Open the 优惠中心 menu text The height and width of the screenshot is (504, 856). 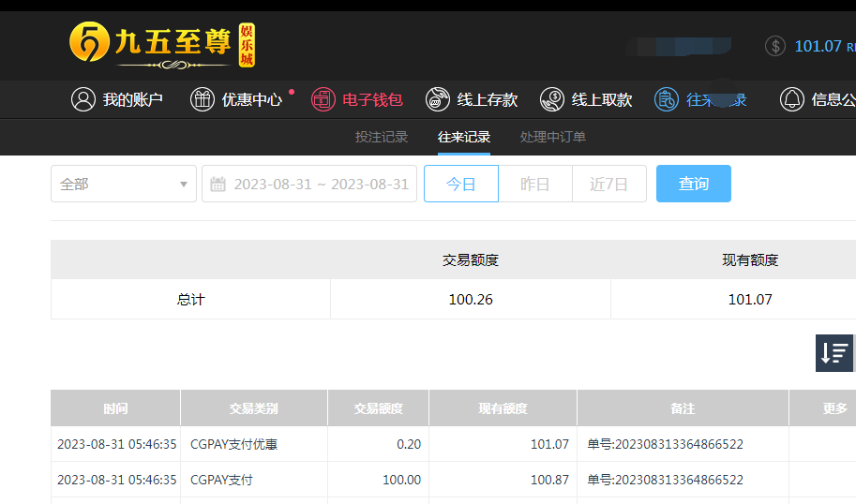tap(251, 99)
